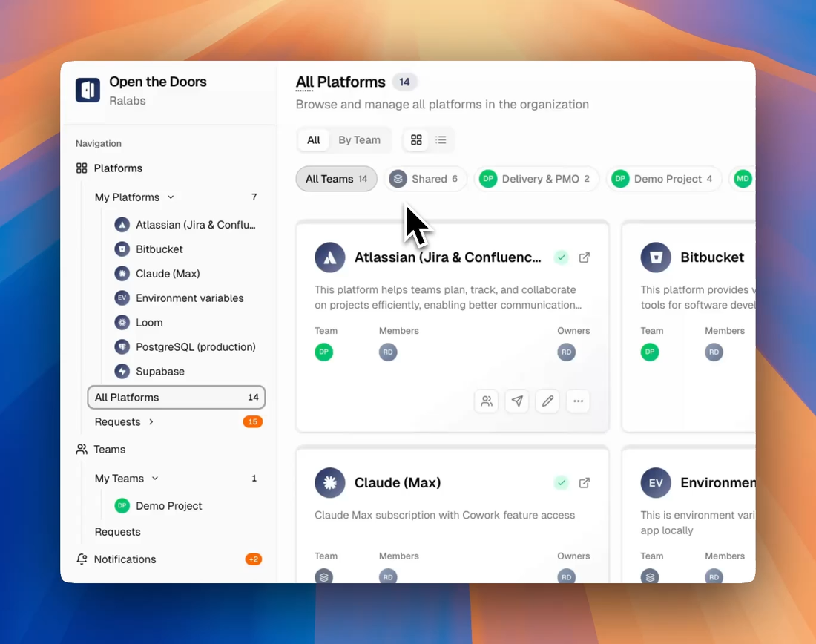Filter by the MD team chip
Screen dimensions: 816x644
click(742, 179)
